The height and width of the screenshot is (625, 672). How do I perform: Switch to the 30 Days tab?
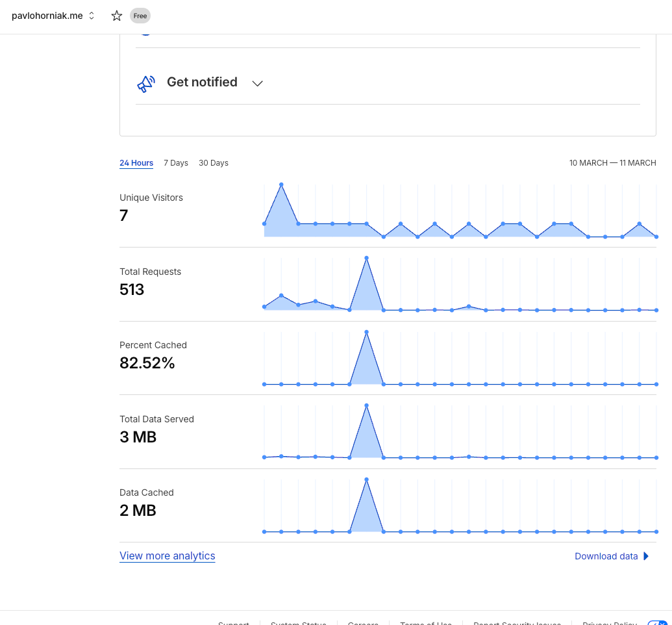214,163
